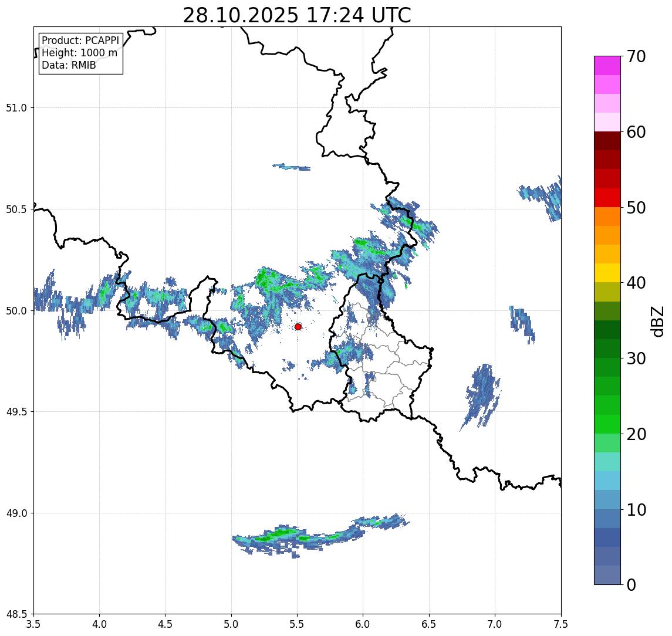Click the latitude 49.5 axis label

[x=16, y=411]
